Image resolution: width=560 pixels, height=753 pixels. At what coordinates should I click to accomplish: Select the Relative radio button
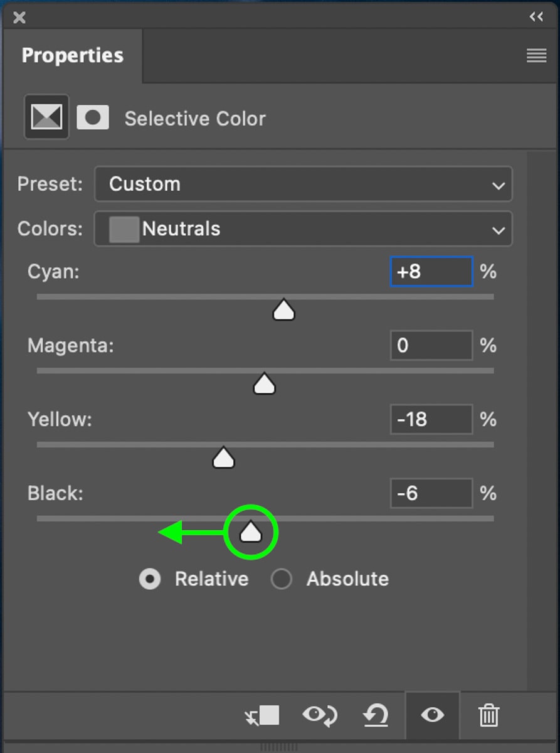(x=150, y=579)
